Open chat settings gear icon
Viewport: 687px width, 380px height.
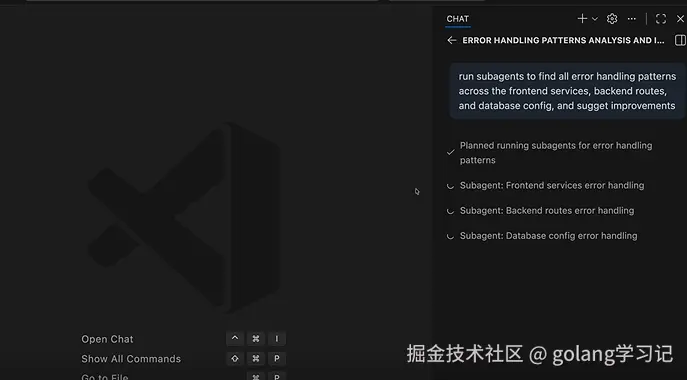(x=612, y=19)
